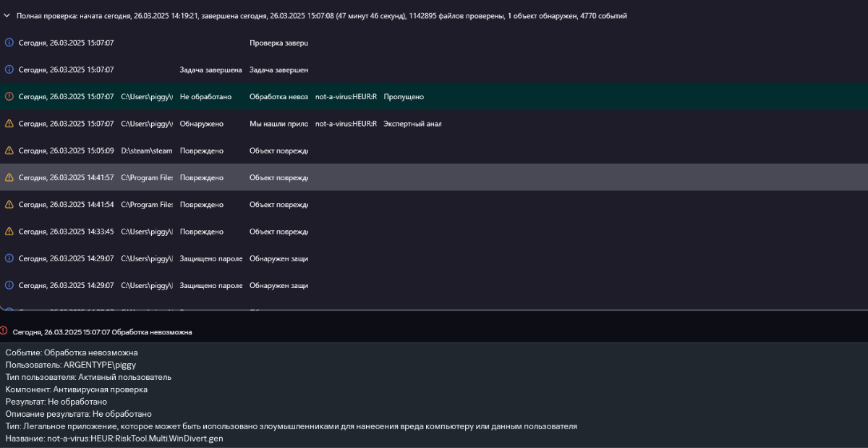Select the Экспертный анализ cell
Viewport: 868px width, 448px height.
[x=412, y=124]
